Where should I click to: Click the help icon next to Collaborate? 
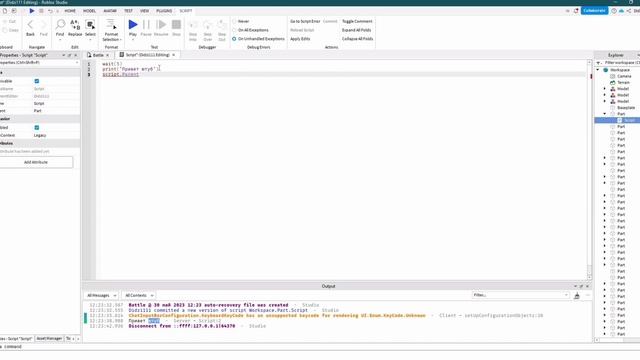coord(614,11)
